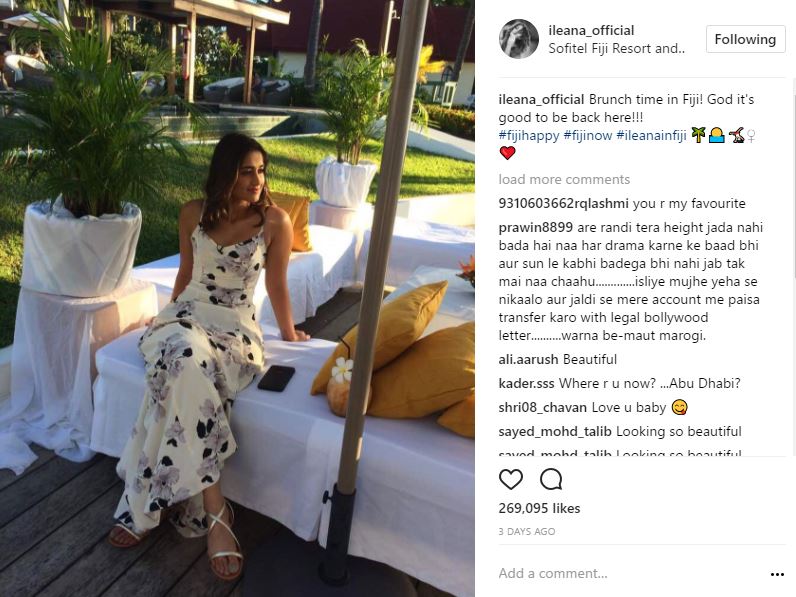796x597 pixels.
Task: Open the #fijihappy hashtag
Action: pyautogui.click(x=528, y=136)
